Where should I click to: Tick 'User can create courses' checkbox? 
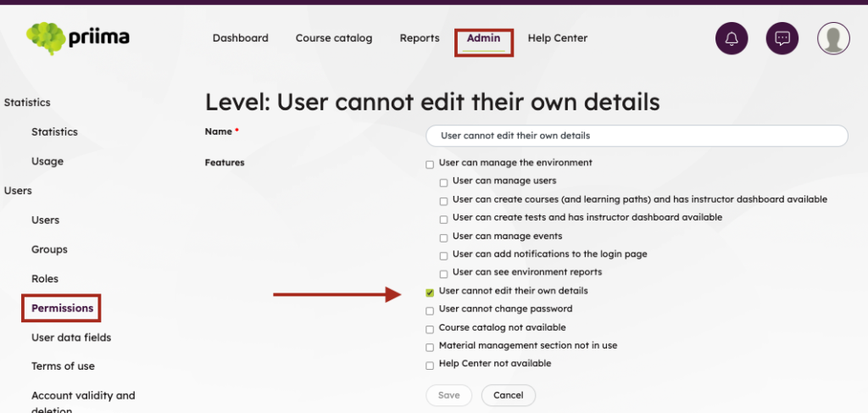(x=443, y=202)
